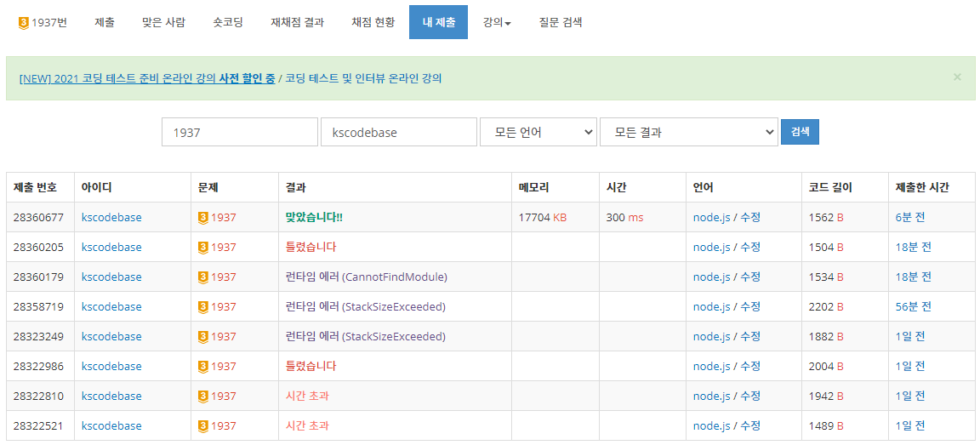
Task: Click the 56분 전 submission time
Action: click(x=913, y=307)
